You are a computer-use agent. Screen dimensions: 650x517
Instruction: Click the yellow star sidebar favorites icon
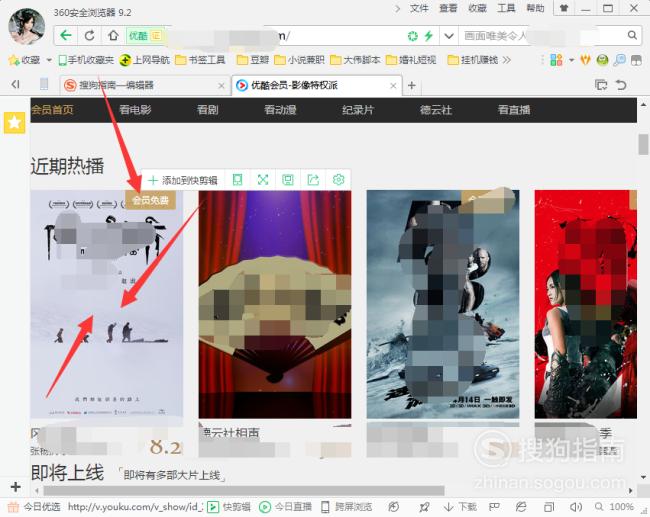tap(15, 123)
